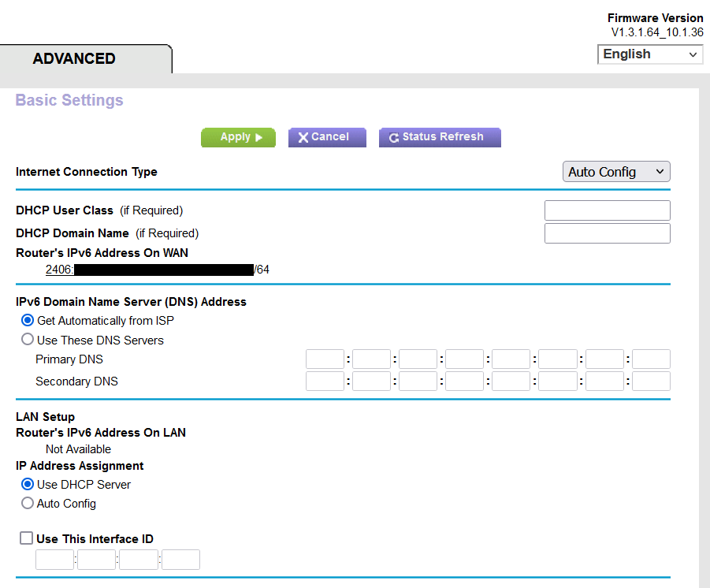Click the Basic Settings heading
This screenshot has height=588, width=710.
tap(69, 100)
